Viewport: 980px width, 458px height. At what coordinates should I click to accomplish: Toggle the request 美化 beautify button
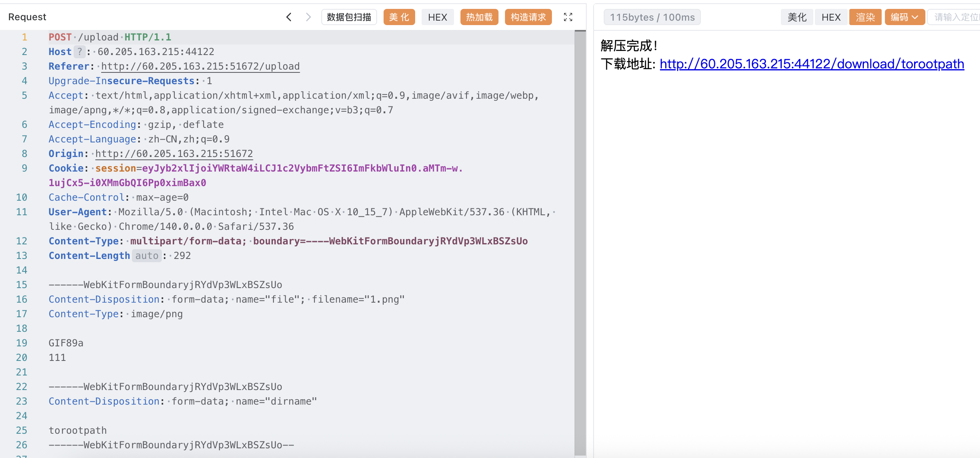pos(399,17)
